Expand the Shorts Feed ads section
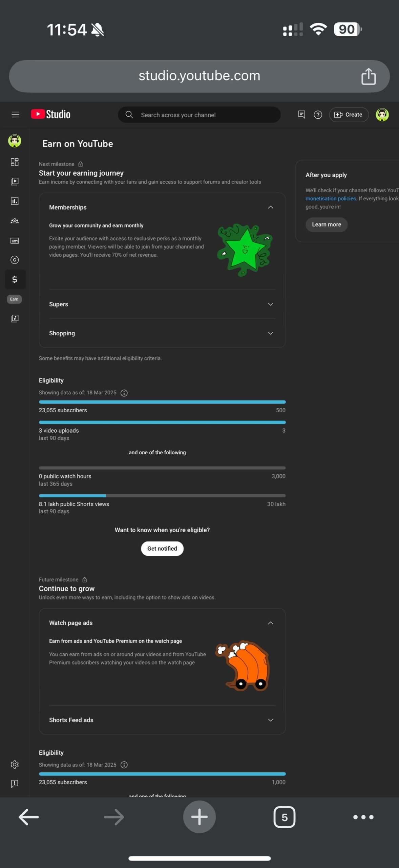Viewport: 399px width, 868px height. click(x=270, y=720)
